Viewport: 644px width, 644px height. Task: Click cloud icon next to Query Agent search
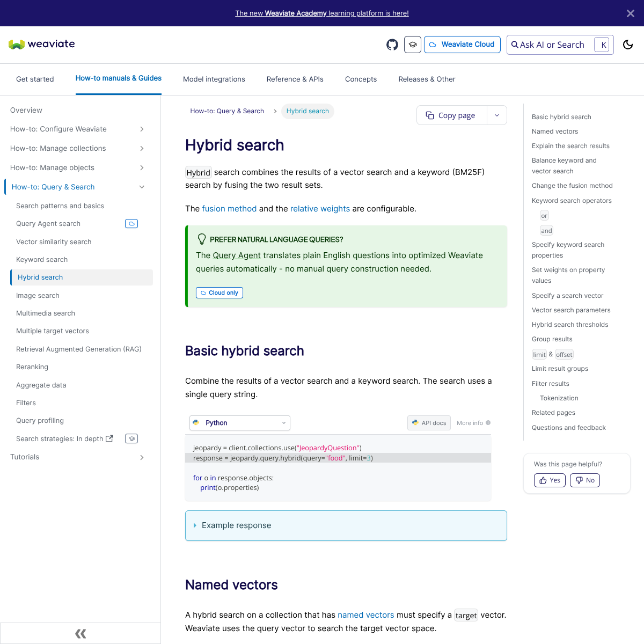131,224
